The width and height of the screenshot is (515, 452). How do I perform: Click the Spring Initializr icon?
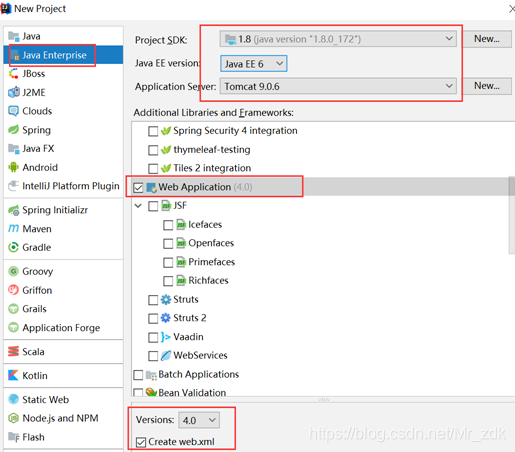point(14,210)
